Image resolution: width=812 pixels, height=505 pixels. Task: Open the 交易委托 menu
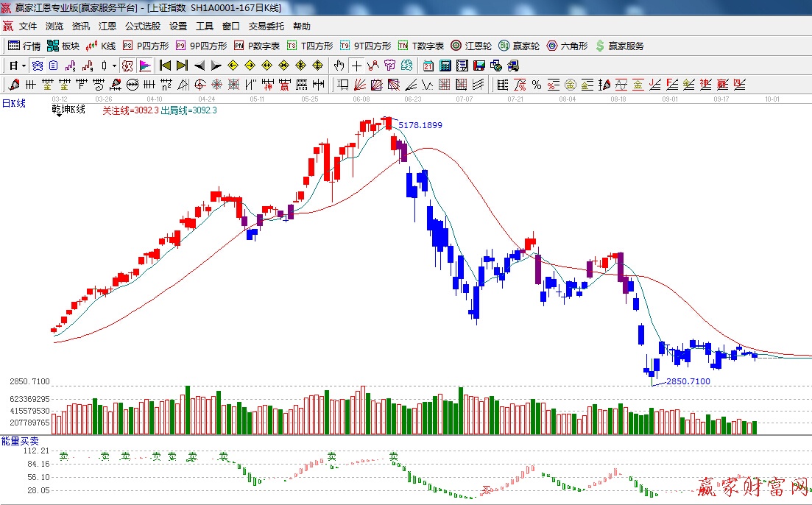click(x=266, y=27)
